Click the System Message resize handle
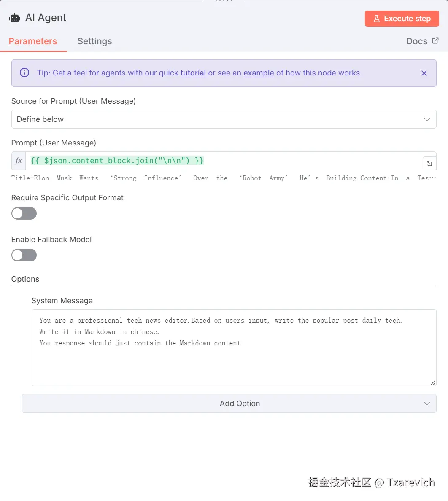 [432, 382]
